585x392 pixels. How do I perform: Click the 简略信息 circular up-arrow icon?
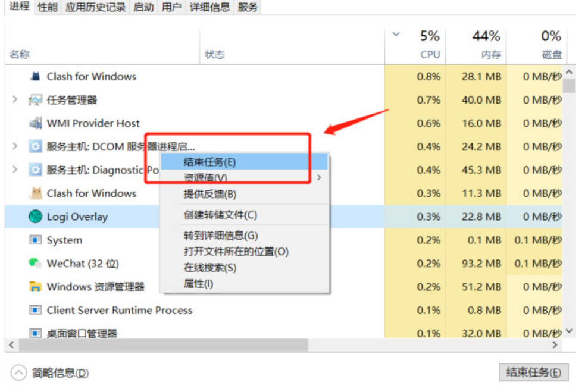coord(19,373)
